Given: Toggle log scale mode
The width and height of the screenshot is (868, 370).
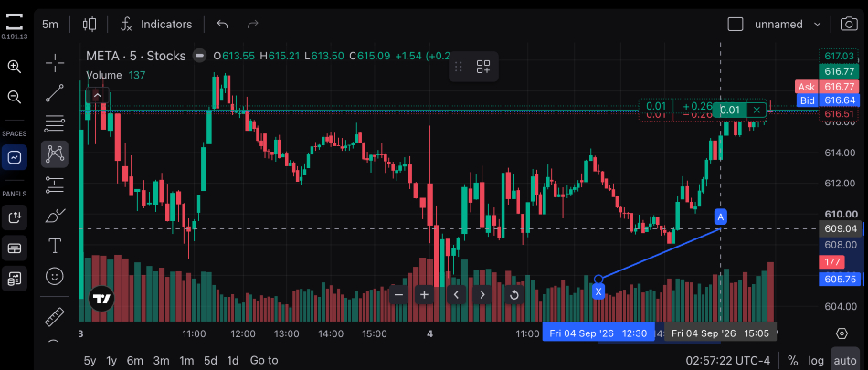Looking at the screenshot, I should [x=816, y=361].
